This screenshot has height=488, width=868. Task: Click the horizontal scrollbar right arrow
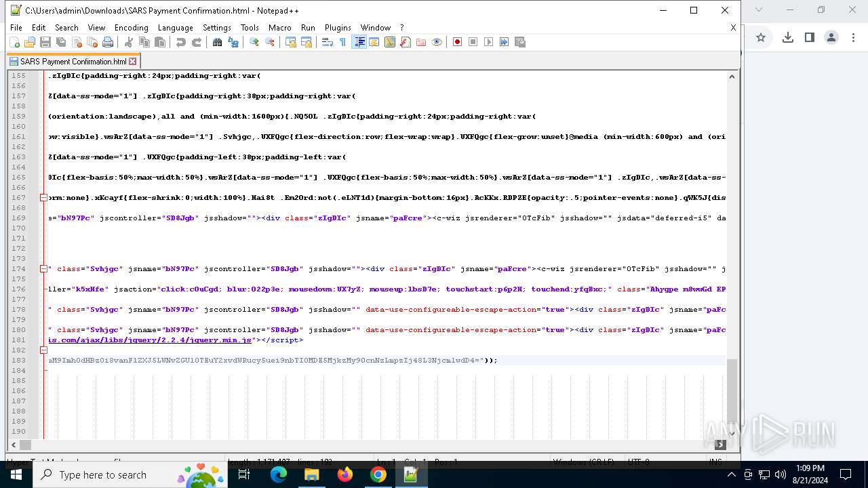(720, 445)
